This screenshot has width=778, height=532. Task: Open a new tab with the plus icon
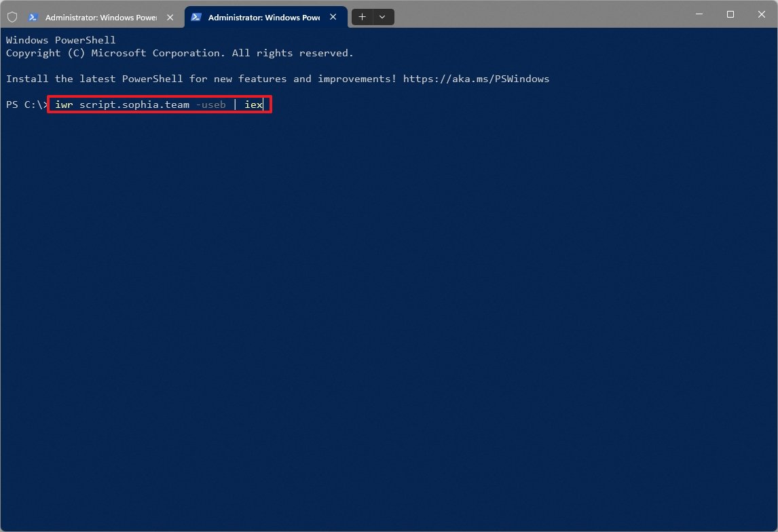coord(362,16)
